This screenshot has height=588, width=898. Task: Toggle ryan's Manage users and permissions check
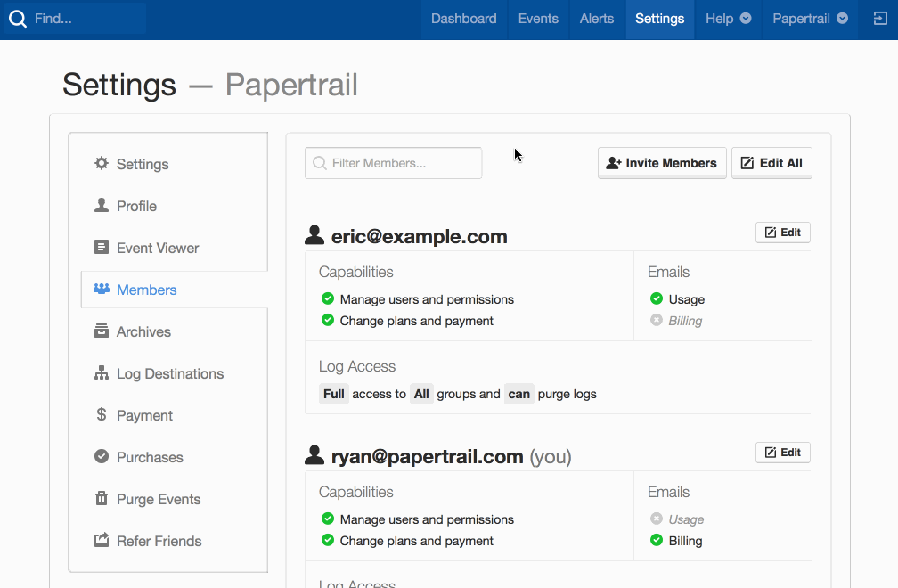(328, 519)
